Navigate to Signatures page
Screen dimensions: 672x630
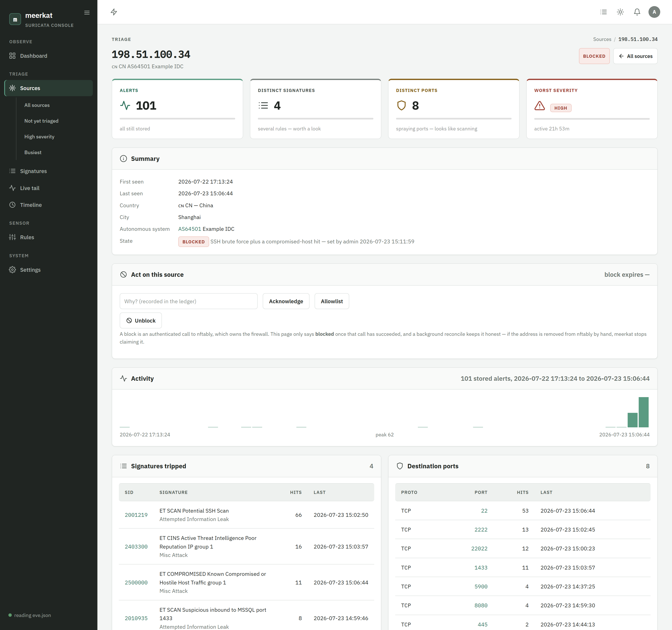click(48, 171)
